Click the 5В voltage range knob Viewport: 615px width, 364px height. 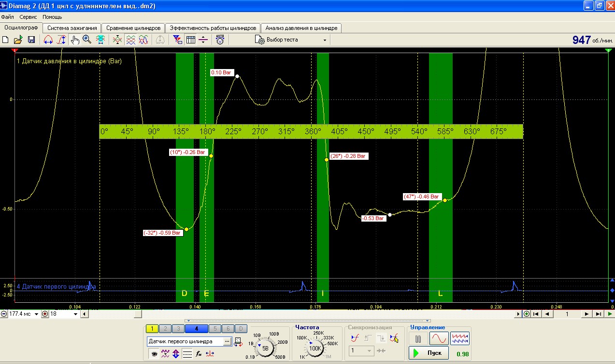tap(265, 348)
